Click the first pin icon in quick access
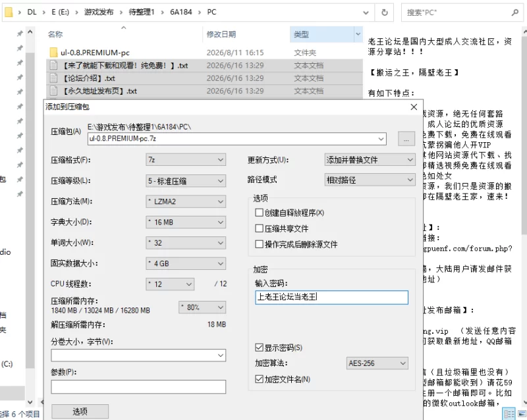Screen dimensions: 527x420 click(x=20, y=34)
